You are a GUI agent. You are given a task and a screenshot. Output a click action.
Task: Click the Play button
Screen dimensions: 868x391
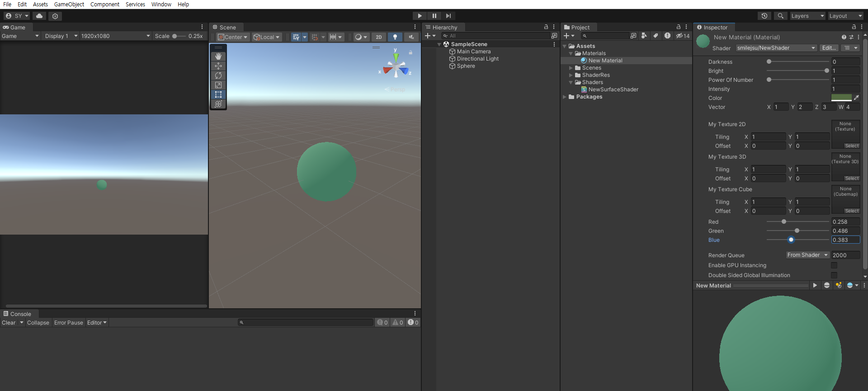click(420, 16)
